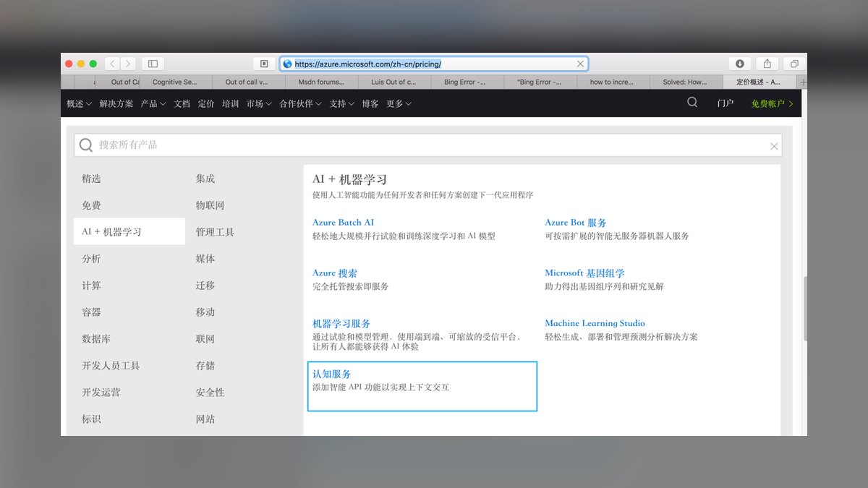Image resolution: width=868 pixels, height=488 pixels.
Task: Open the Microsoft 基因组学 link
Action: click(x=584, y=273)
